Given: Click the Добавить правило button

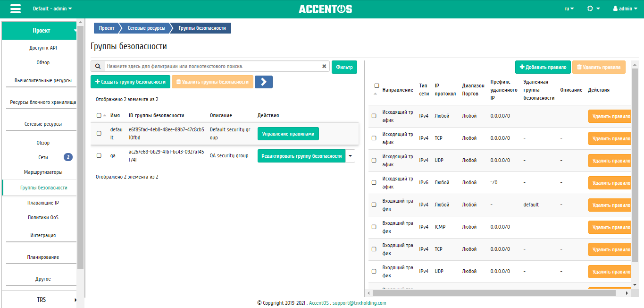Looking at the screenshot, I should pos(543,67).
